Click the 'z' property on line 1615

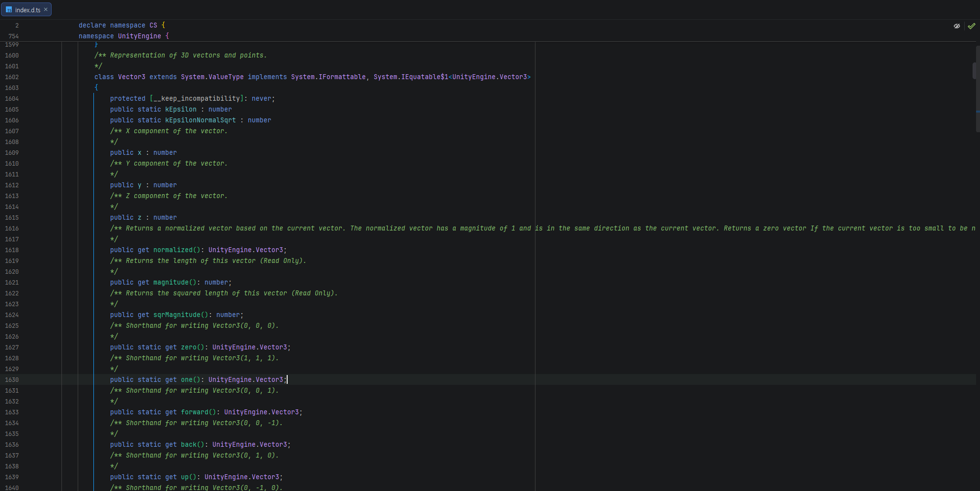[x=140, y=218]
